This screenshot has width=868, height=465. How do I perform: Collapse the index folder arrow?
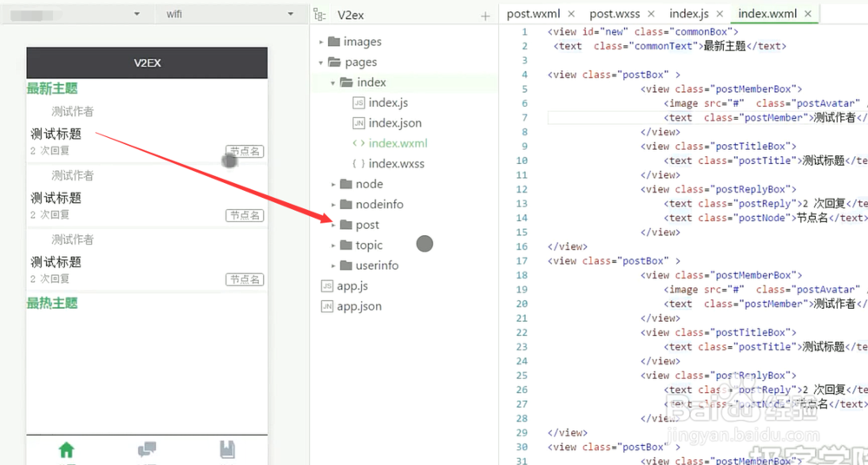(x=333, y=83)
